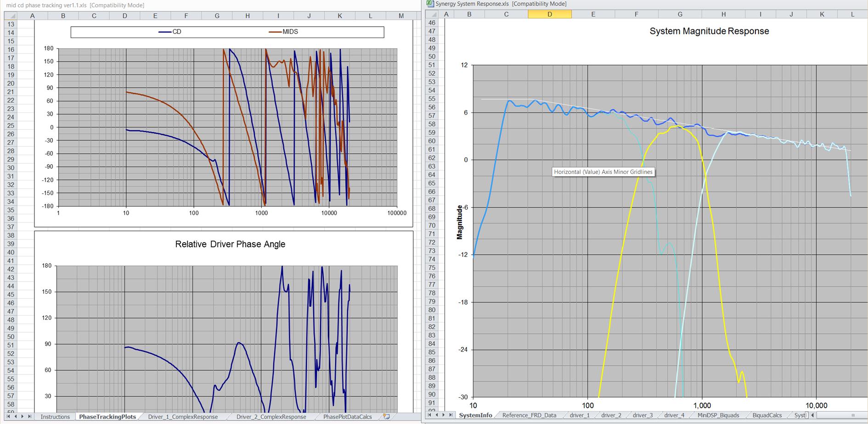The width and height of the screenshot is (868, 424).
Task: Go to first sheet in mid cd phase tracking workbook
Action: [9, 417]
